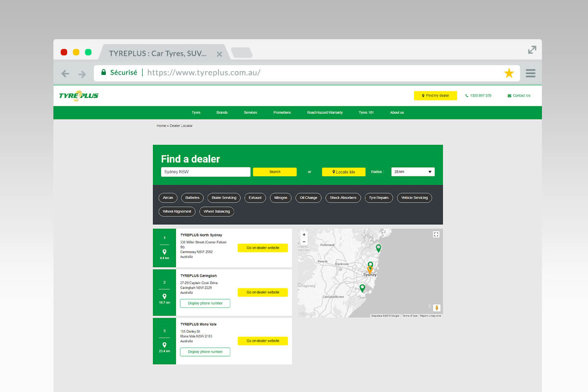This screenshot has width=588, height=392.
Task: Toggle the Batteries service filter
Action: (x=193, y=198)
